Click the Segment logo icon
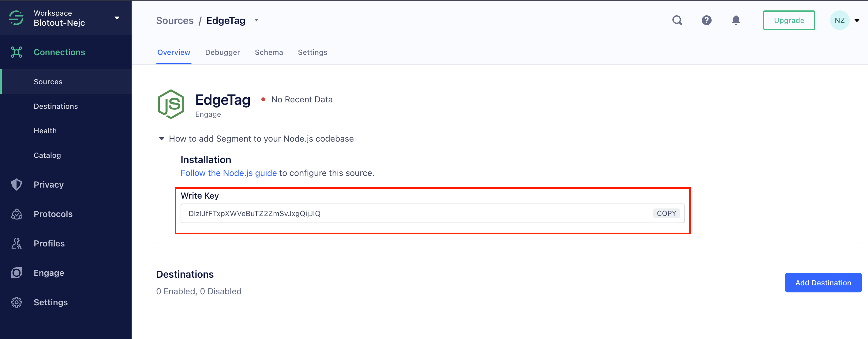868x339 pixels. [16, 18]
